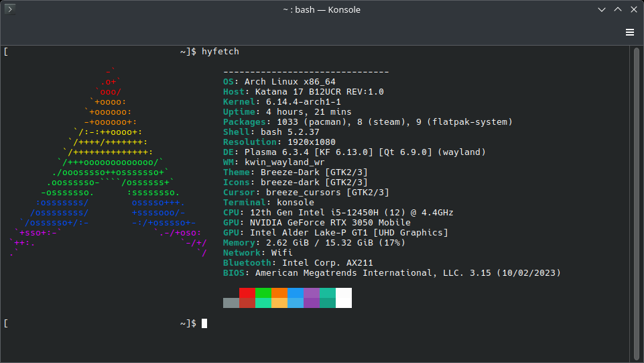This screenshot has width=644, height=363.
Task: Click the white color block
Action: (x=344, y=298)
